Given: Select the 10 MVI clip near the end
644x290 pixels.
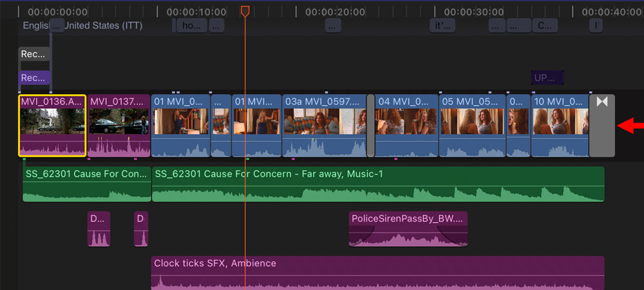Looking at the screenshot, I should (560, 126).
